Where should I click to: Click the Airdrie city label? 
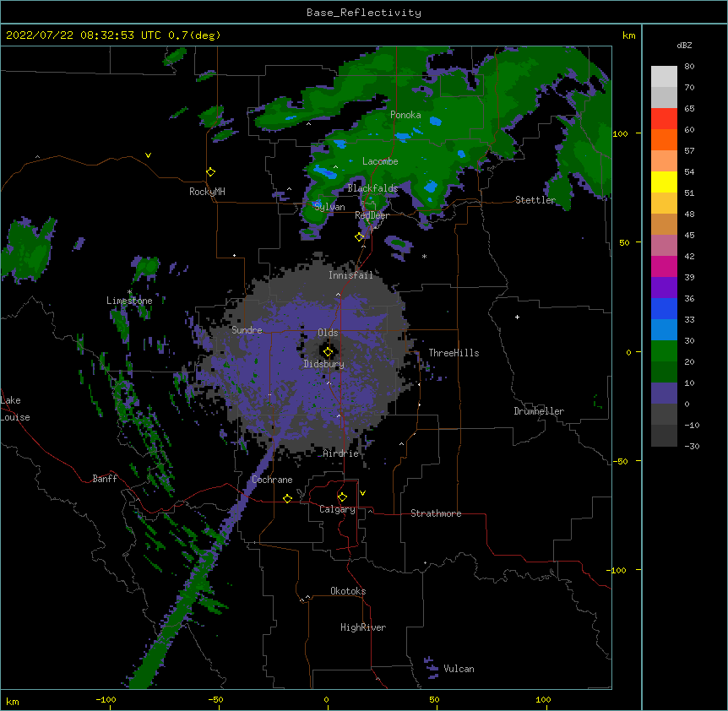pos(341,453)
